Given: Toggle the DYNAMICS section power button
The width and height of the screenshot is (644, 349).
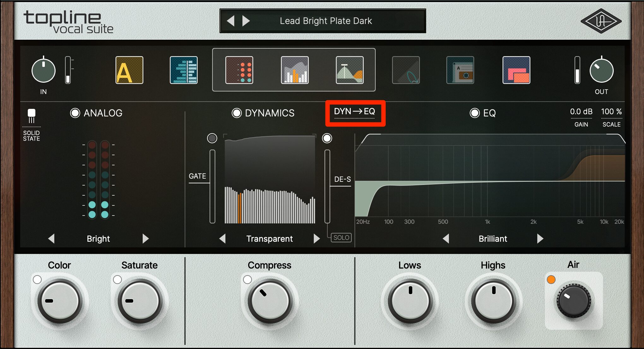Looking at the screenshot, I should [237, 113].
